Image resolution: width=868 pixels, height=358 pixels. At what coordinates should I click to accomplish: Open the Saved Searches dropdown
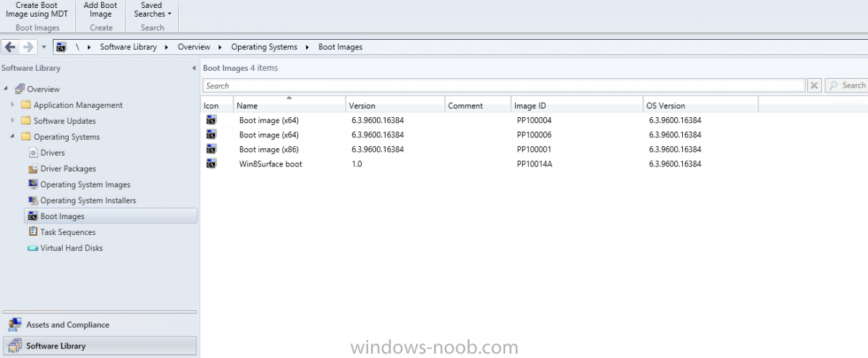(x=153, y=9)
